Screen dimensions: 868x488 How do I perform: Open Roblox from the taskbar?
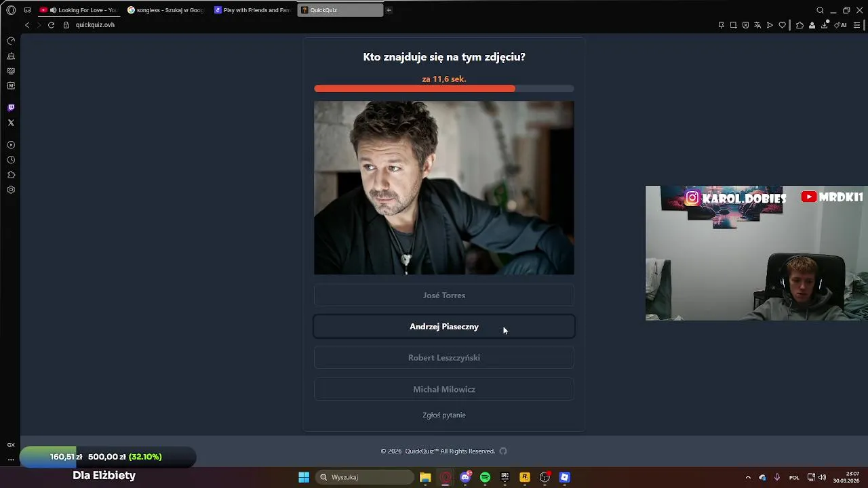point(564,477)
